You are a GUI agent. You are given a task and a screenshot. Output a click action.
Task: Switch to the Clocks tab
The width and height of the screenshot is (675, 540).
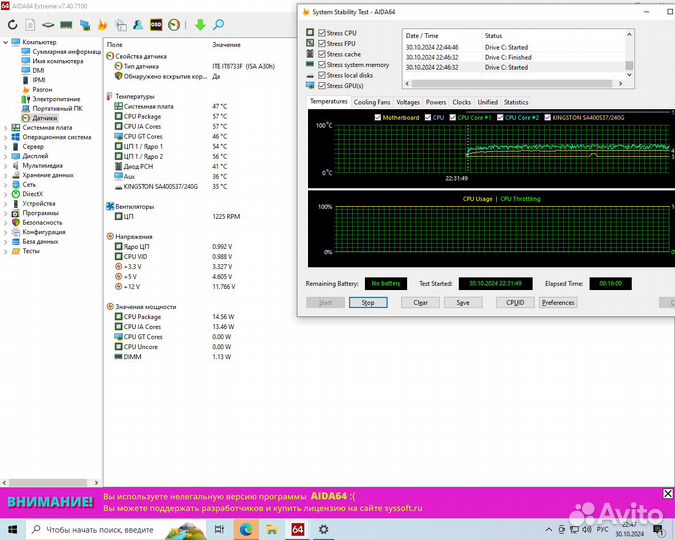[x=461, y=102]
